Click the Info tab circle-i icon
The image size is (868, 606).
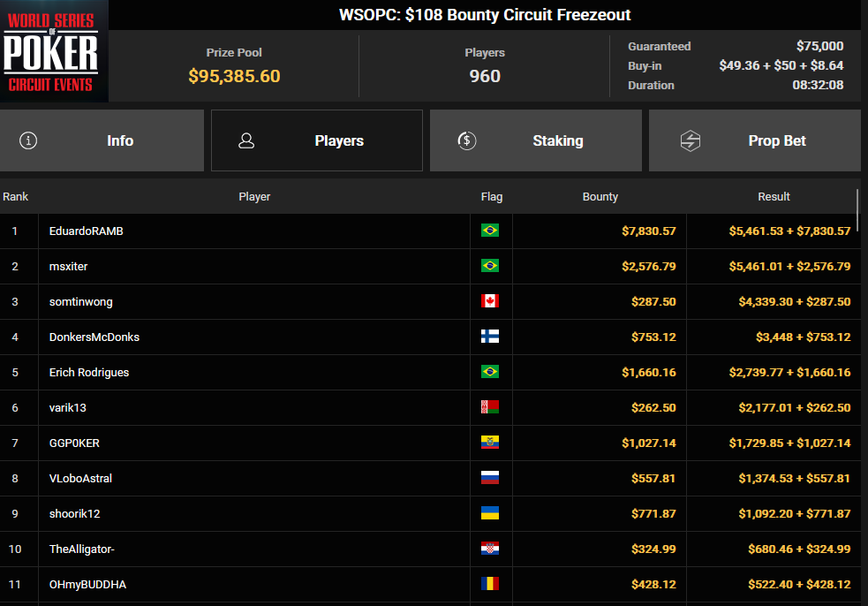point(28,140)
